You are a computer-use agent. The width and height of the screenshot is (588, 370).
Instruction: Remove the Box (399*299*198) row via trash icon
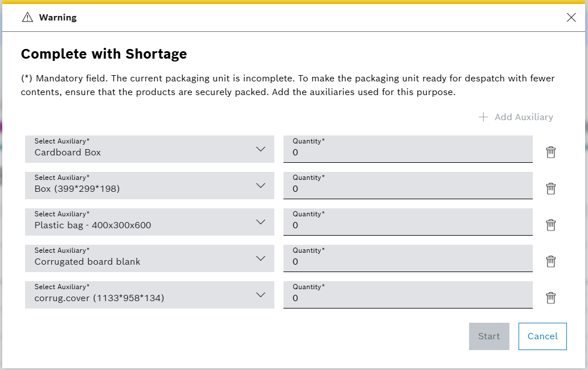(x=550, y=188)
